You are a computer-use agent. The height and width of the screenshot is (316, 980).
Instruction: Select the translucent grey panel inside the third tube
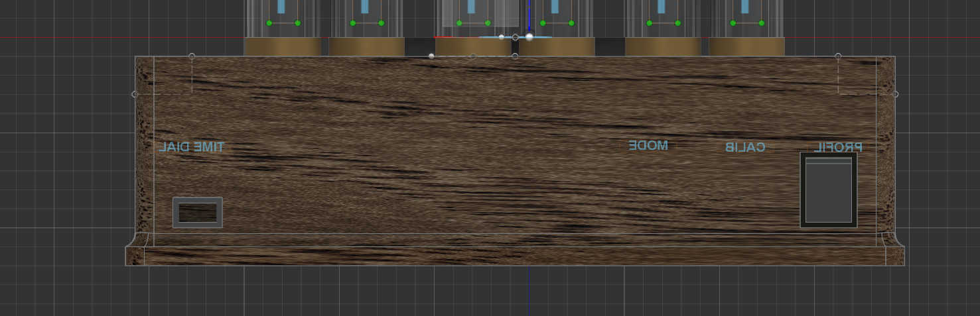[x=455, y=15]
